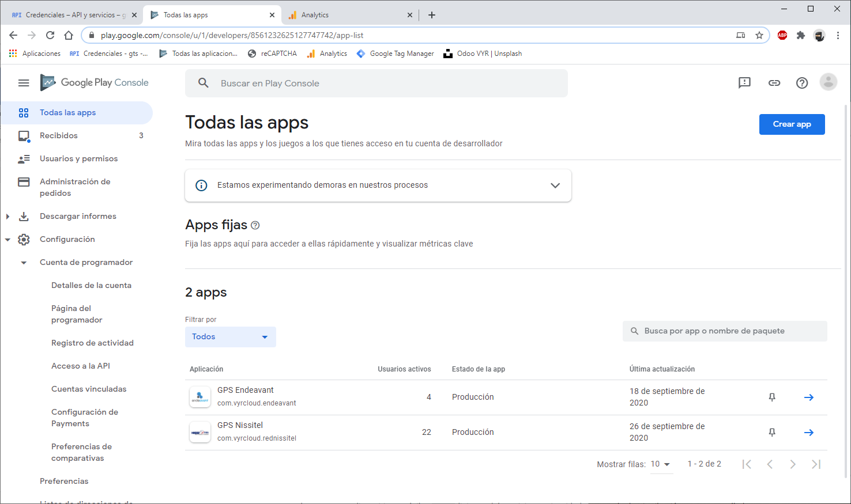Open GPS Nissitel with the arrow icon
The height and width of the screenshot is (504, 851).
(808, 433)
